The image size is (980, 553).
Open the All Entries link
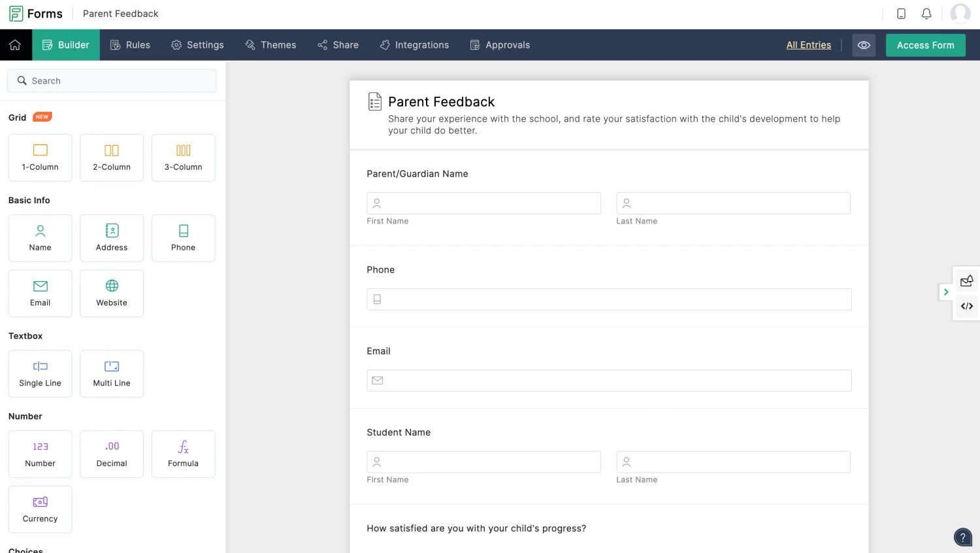point(808,44)
